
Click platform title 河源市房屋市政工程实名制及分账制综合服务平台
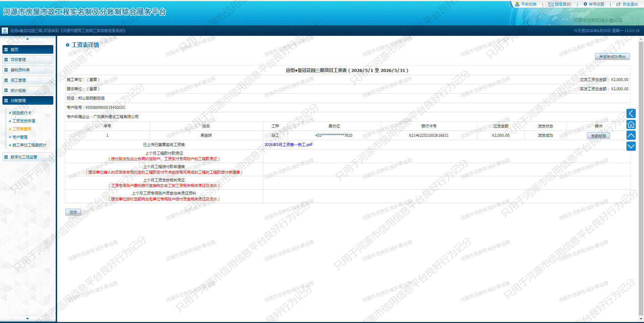[85, 12]
